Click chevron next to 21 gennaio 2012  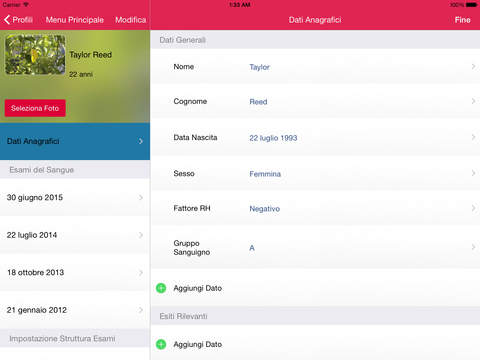pyautogui.click(x=141, y=310)
